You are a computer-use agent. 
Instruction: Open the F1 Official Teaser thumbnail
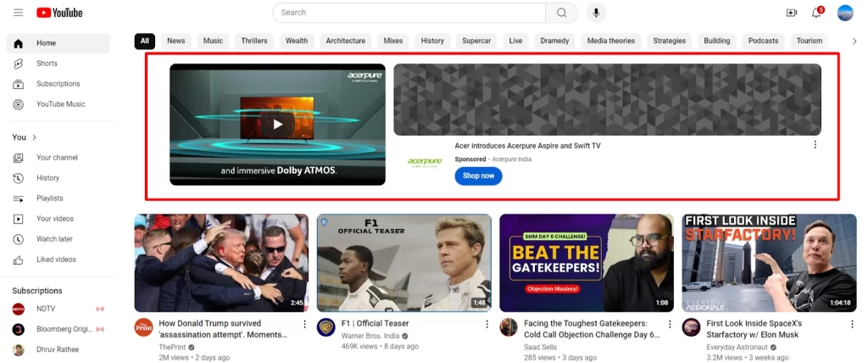click(404, 263)
